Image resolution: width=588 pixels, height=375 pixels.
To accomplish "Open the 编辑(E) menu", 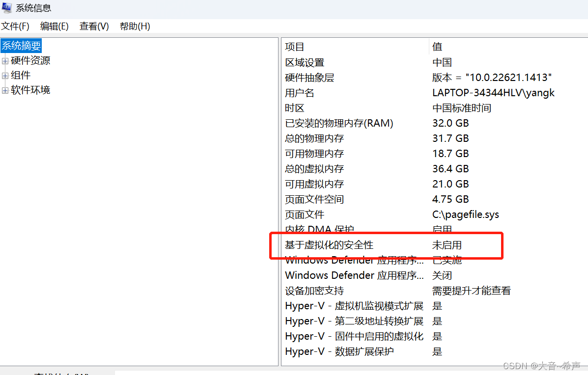I will (x=55, y=26).
